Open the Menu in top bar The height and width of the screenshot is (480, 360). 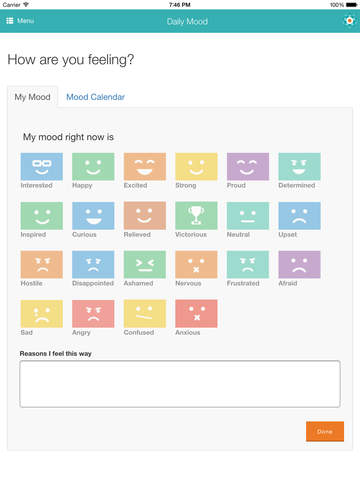pos(20,21)
